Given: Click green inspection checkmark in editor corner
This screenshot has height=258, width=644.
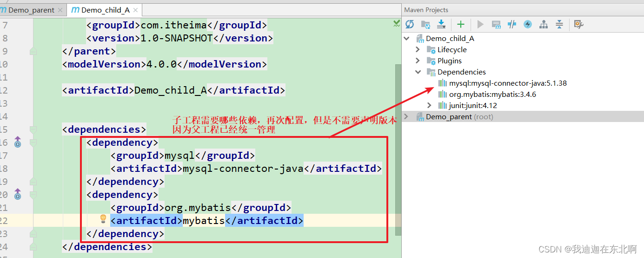Looking at the screenshot, I should 397,23.
